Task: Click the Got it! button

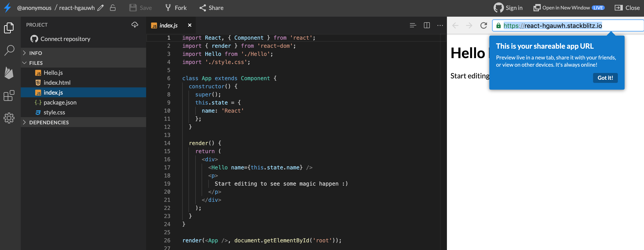Action: (605, 78)
